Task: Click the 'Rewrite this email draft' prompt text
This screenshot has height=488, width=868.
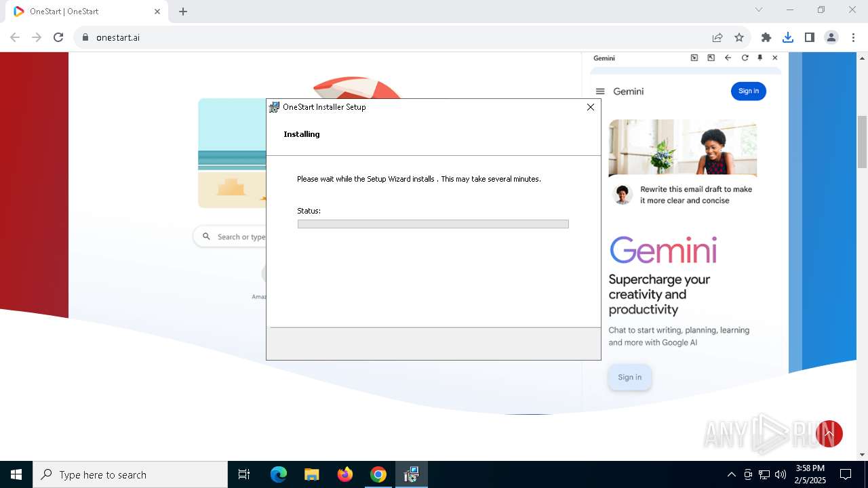Action: coord(696,195)
